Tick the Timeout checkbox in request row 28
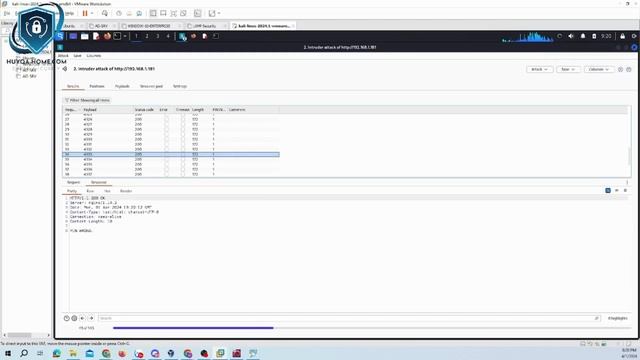This screenshot has height=360, width=640. pos(183,124)
